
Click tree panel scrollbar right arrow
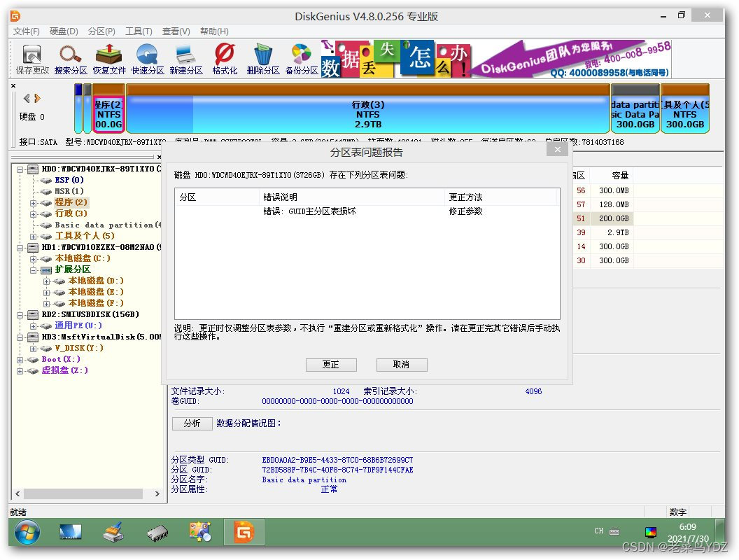(157, 493)
